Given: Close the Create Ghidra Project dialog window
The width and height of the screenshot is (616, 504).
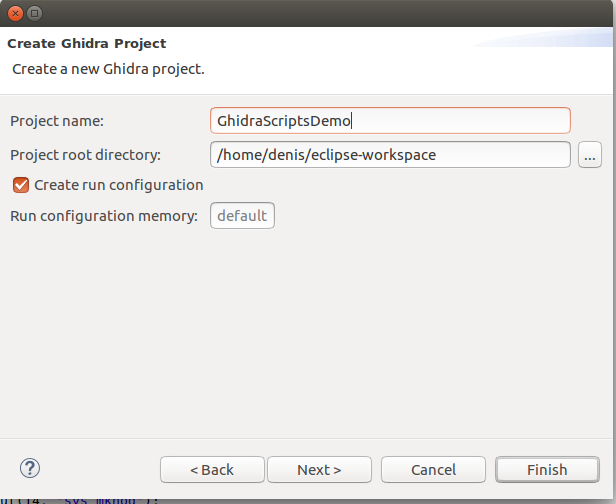Looking at the screenshot, I should [x=13, y=14].
